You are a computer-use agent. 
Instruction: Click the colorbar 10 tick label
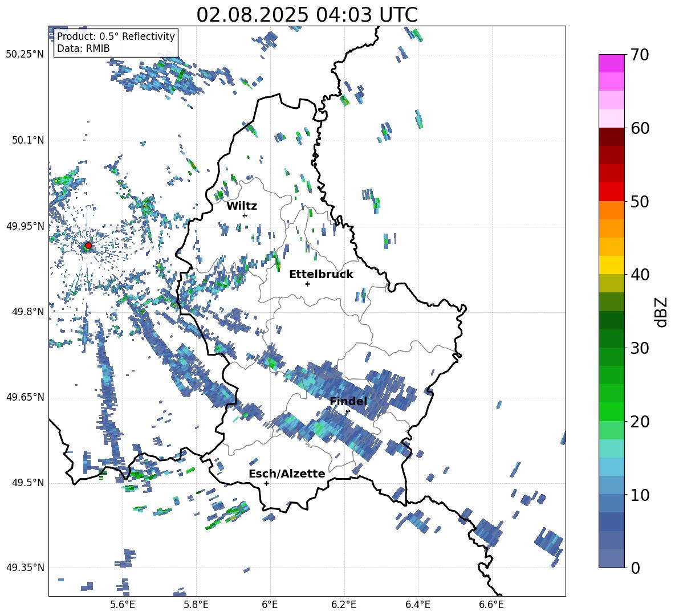(640, 495)
